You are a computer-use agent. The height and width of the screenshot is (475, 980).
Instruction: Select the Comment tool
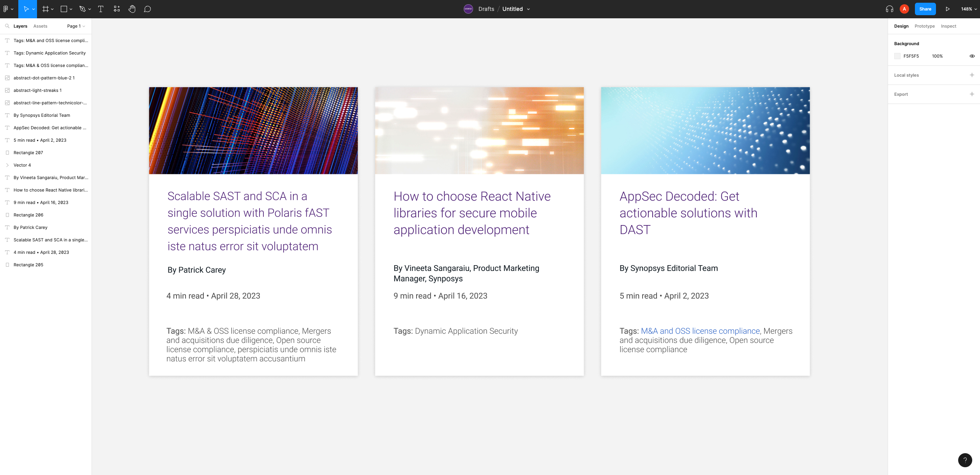pos(147,9)
